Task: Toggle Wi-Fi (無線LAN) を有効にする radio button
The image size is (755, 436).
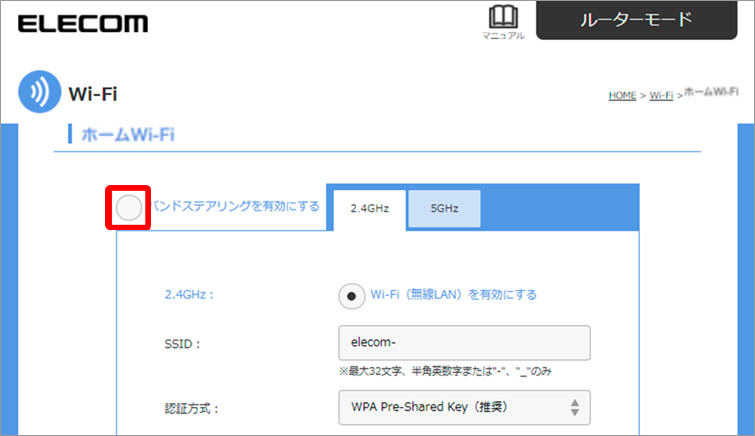Action: [351, 296]
